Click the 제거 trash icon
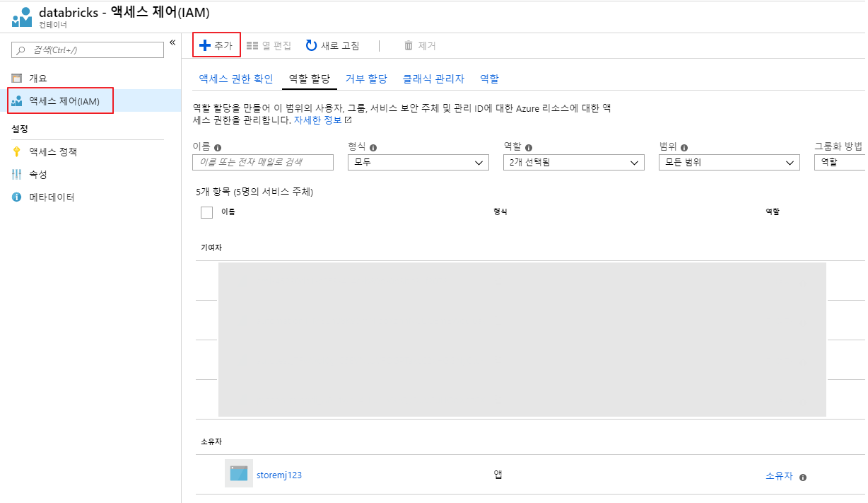 click(409, 45)
